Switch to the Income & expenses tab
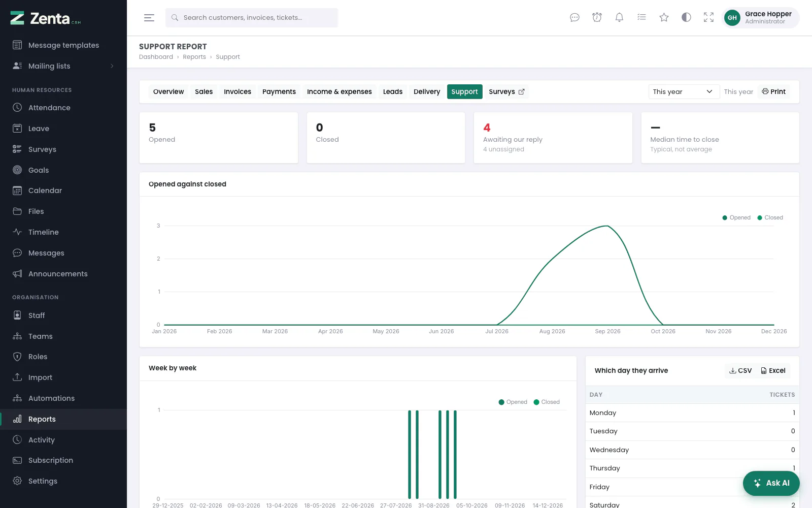 339,92
